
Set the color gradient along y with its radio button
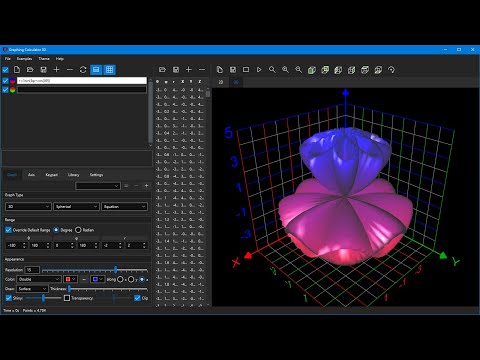click(131, 279)
